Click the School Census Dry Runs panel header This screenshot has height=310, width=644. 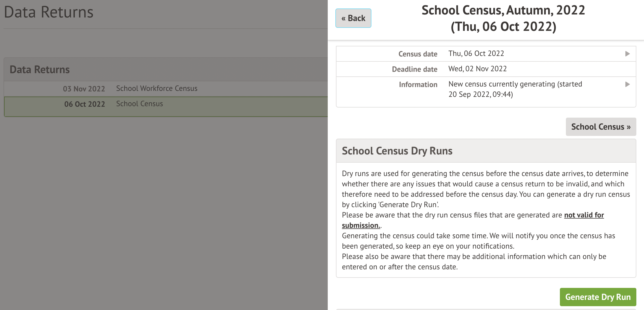click(x=397, y=151)
